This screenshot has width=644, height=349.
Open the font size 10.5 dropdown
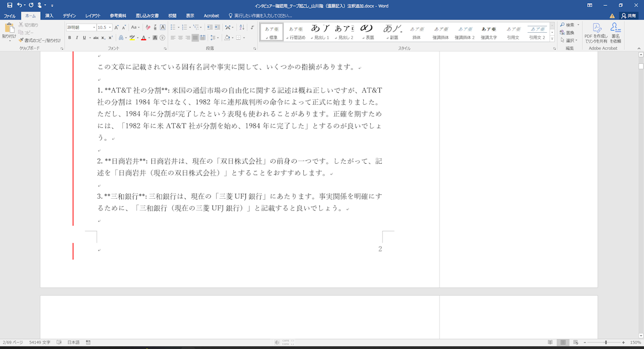(x=110, y=27)
